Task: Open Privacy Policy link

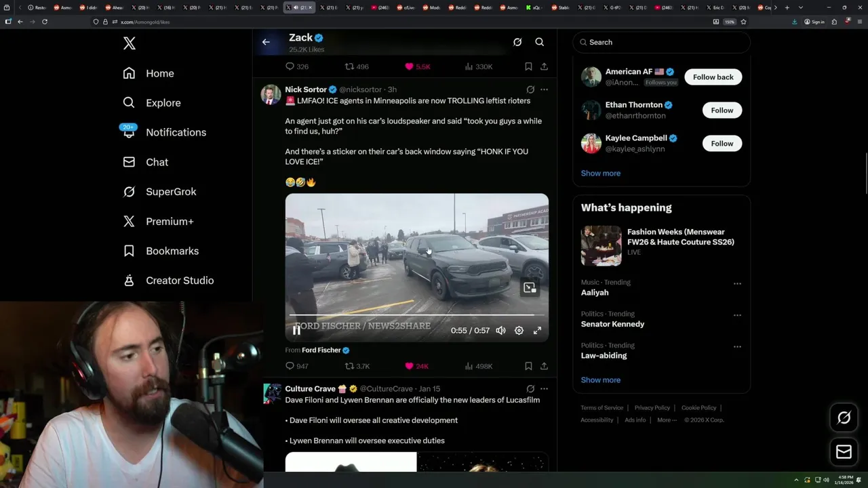Action: click(x=652, y=408)
